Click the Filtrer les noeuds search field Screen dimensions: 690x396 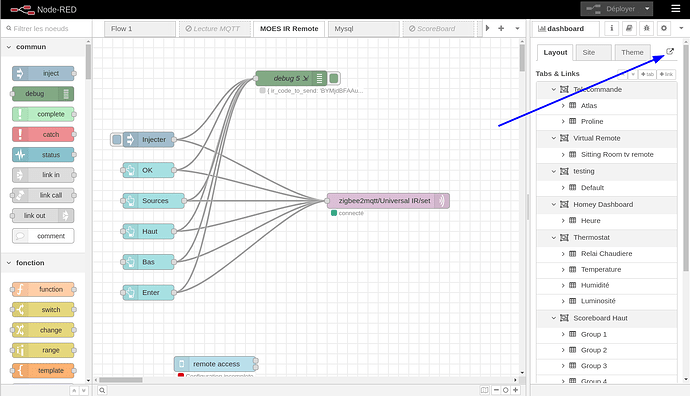point(45,29)
